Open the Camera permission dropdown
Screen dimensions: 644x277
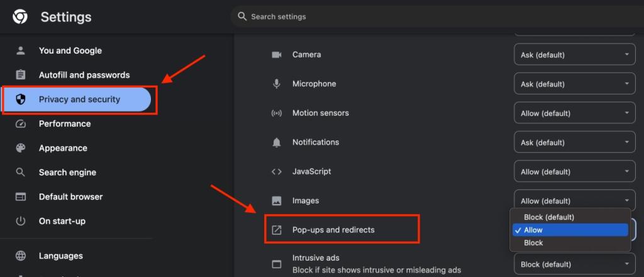575,55
